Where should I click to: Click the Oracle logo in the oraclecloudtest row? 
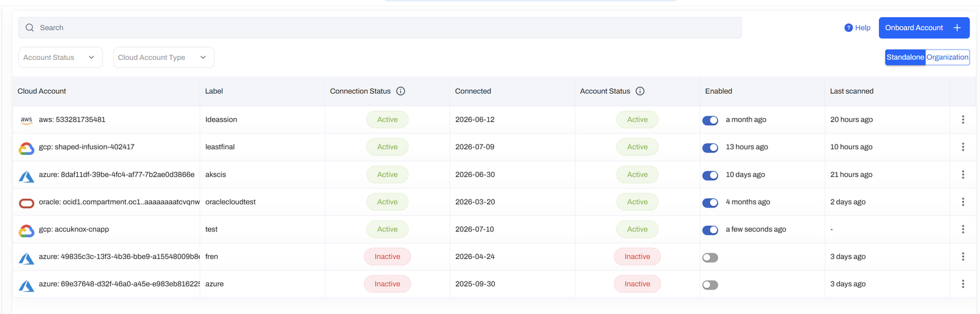[x=26, y=203]
